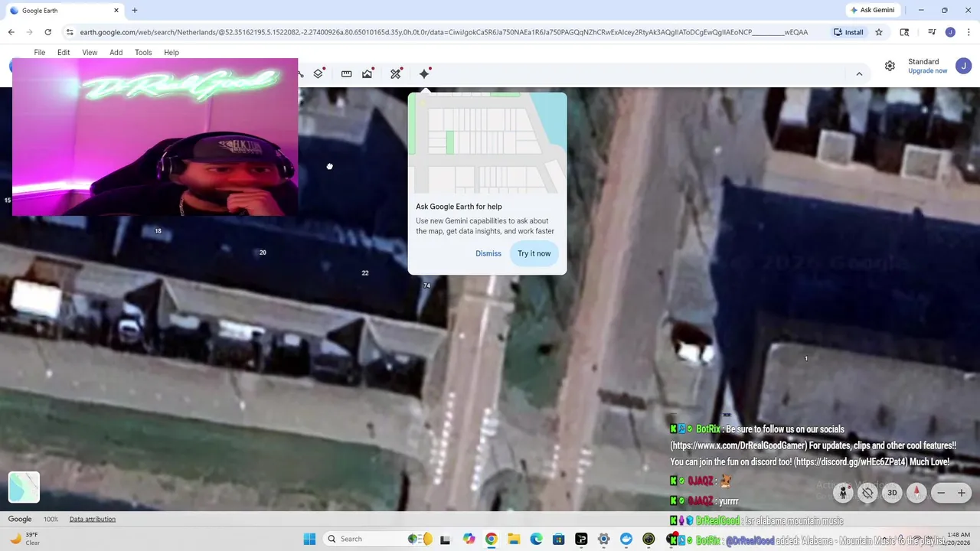This screenshot has height=551, width=980.
Task: Open Task View on taskbar
Action: click(445, 539)
